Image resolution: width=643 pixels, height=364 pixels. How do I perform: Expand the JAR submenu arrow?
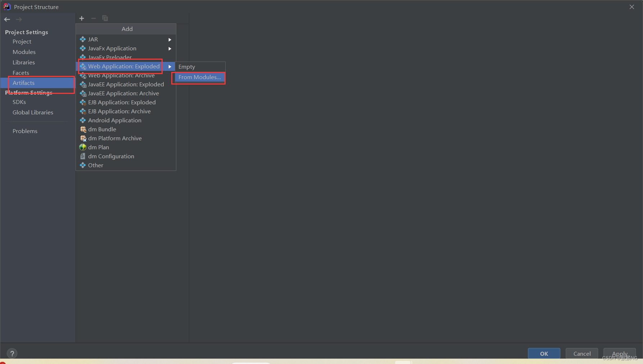170,40
